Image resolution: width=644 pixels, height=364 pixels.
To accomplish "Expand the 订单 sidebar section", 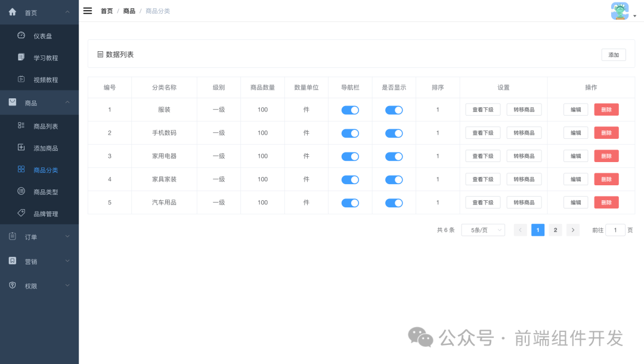I will (39, 237).
